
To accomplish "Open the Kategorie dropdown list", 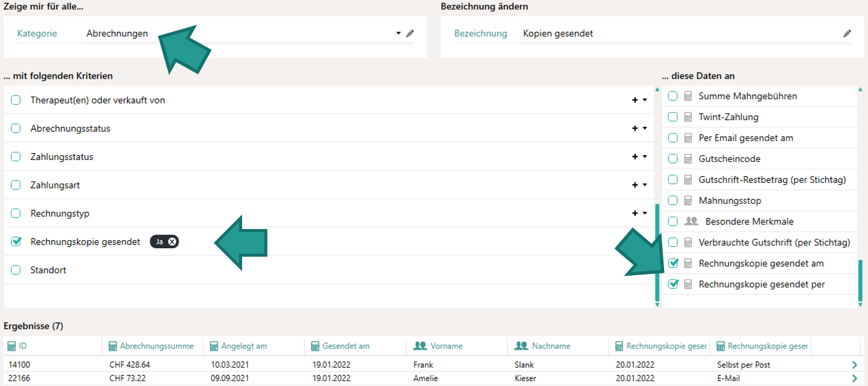I will (398, 33).
